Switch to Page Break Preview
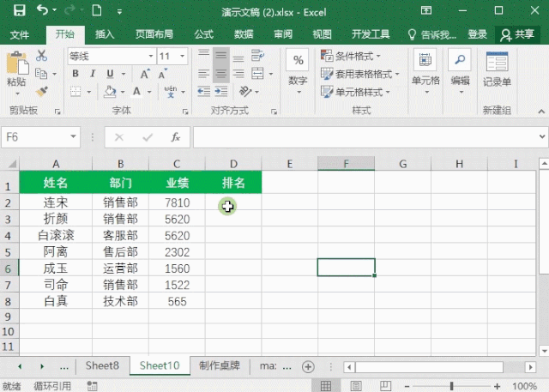 point(385,386)
